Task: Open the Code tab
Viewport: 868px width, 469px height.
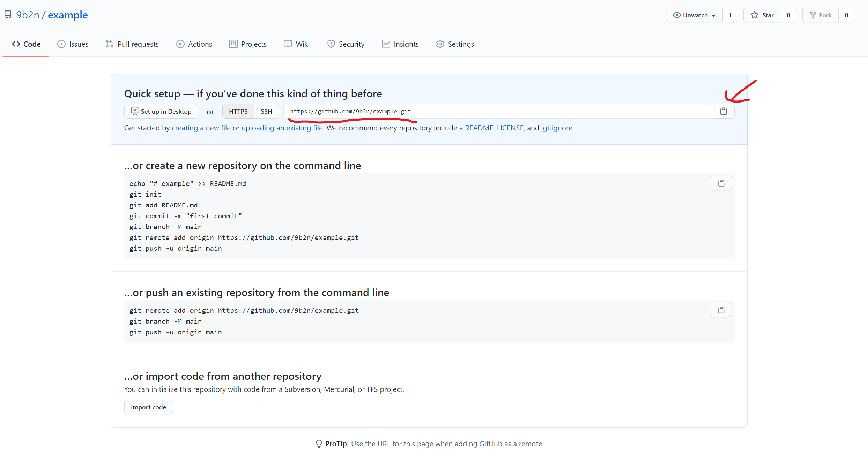Action: 26,44
